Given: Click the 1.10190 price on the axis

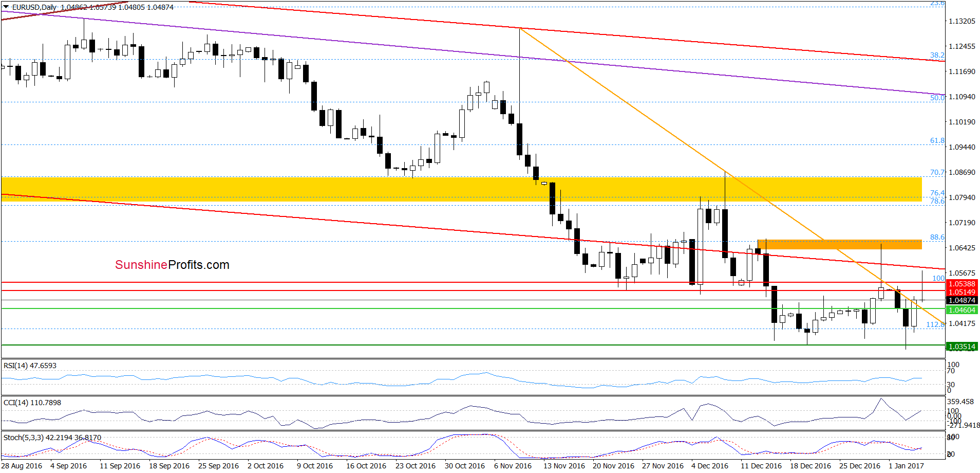Looking at the screenshot, I should click(962, 122).
